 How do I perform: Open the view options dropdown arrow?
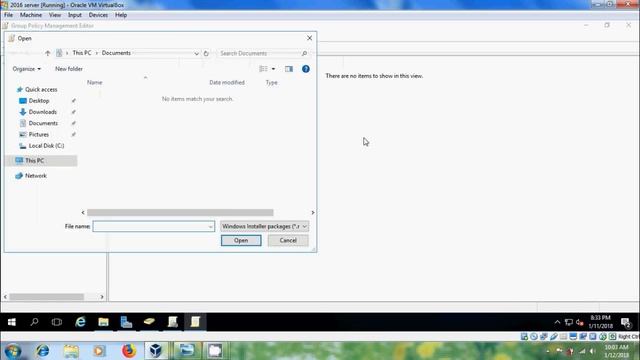273,69
